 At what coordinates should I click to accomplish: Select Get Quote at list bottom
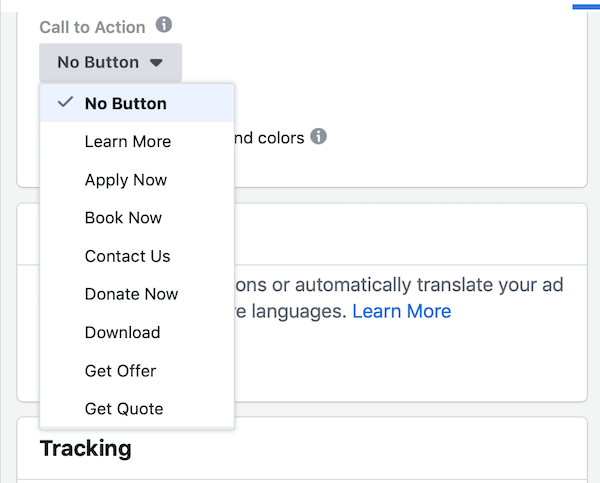click(x=137, y=409)
